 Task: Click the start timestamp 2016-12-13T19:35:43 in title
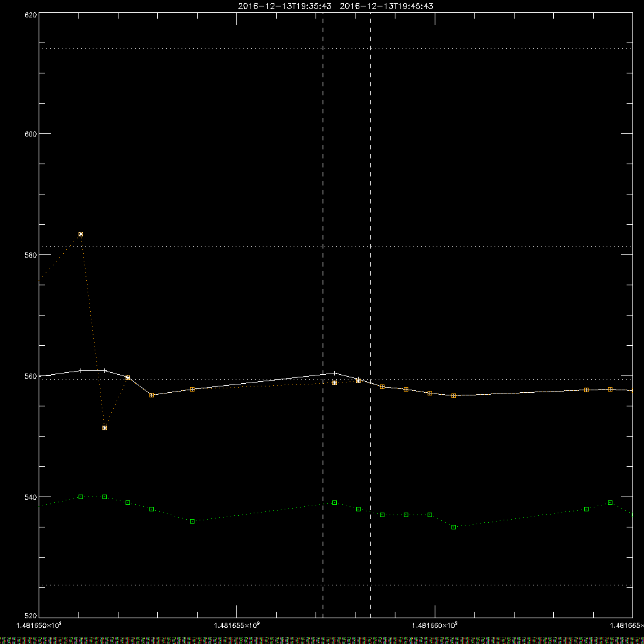[x=285, y=6]
